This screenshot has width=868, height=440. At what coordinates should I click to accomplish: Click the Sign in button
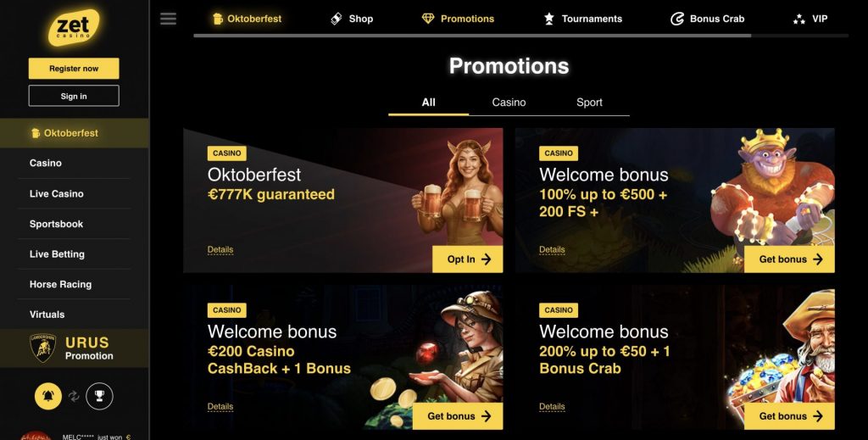74,96
